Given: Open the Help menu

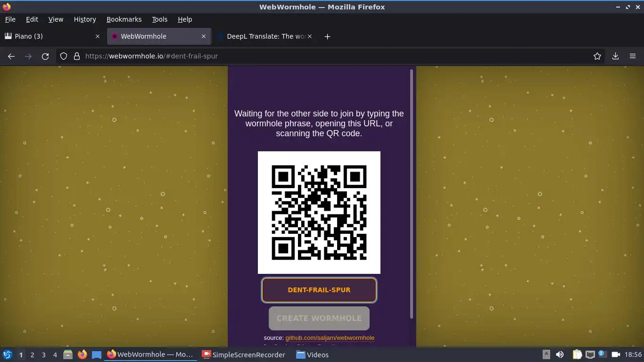Looking at the screenshot, I should (x=185, y=19).
